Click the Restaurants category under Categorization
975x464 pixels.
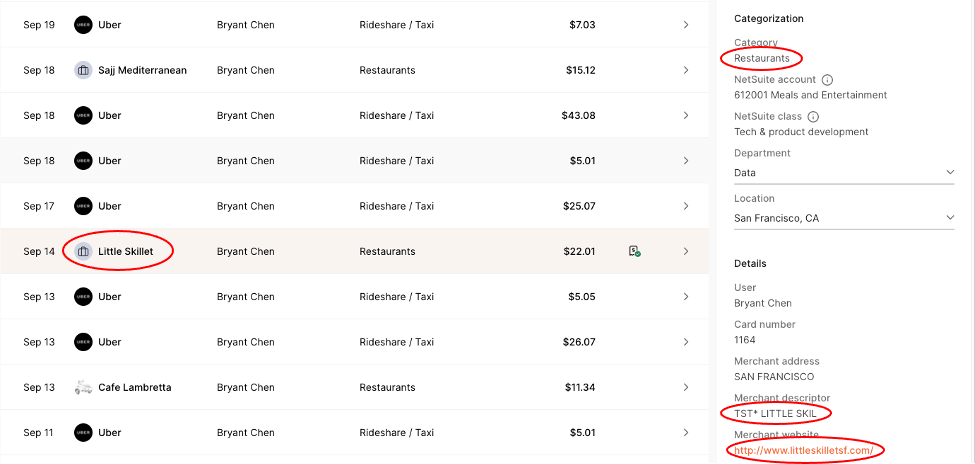(761, 58)
